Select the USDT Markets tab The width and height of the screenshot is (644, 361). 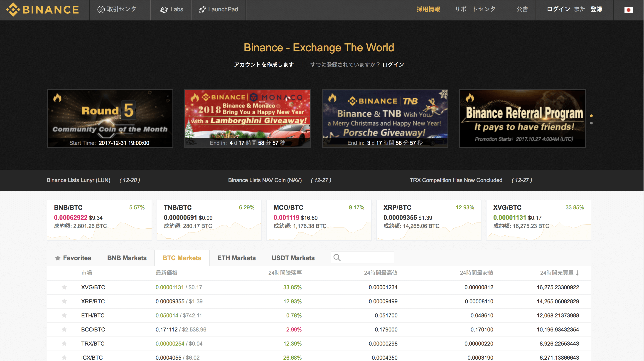coord(293,258)
